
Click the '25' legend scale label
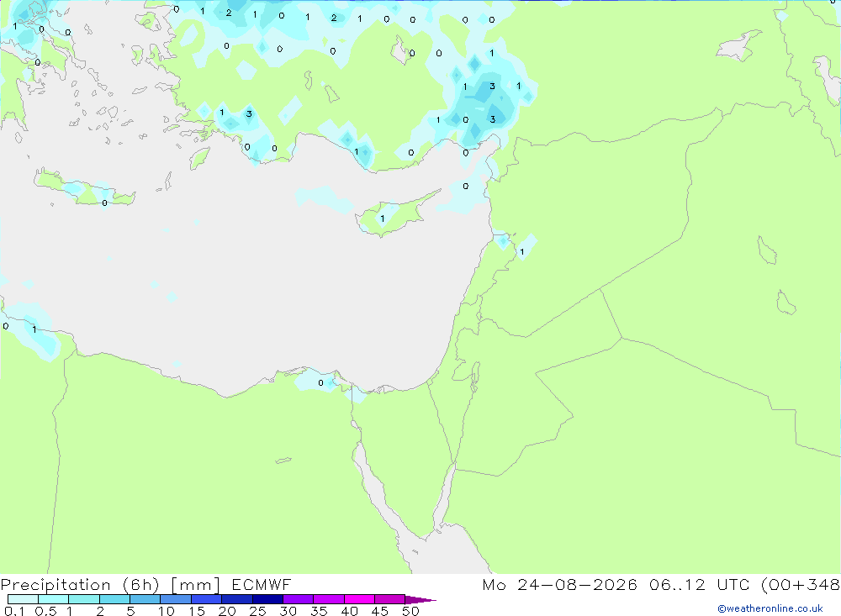tap(258, 611)
